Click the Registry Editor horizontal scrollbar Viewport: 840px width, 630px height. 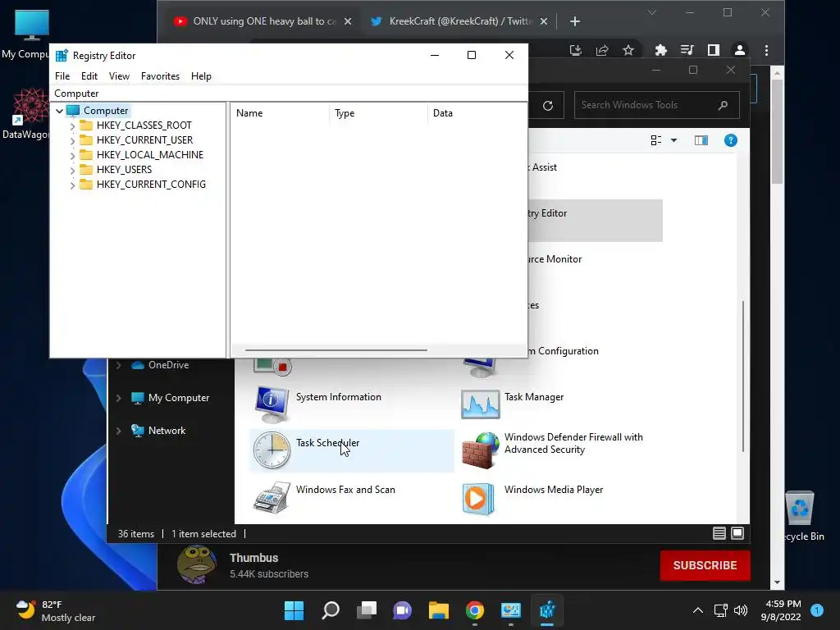[x=336, y=350]
